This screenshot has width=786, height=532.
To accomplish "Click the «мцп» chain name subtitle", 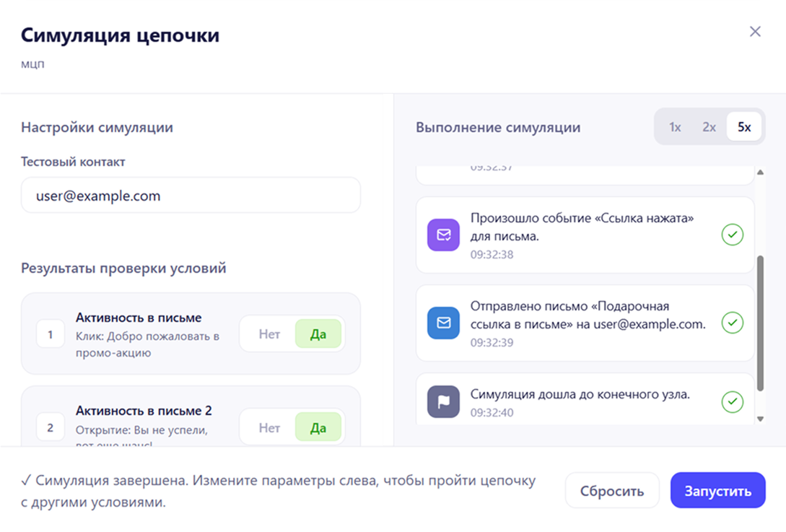I will pyautogui.click(x=32, y=64).
